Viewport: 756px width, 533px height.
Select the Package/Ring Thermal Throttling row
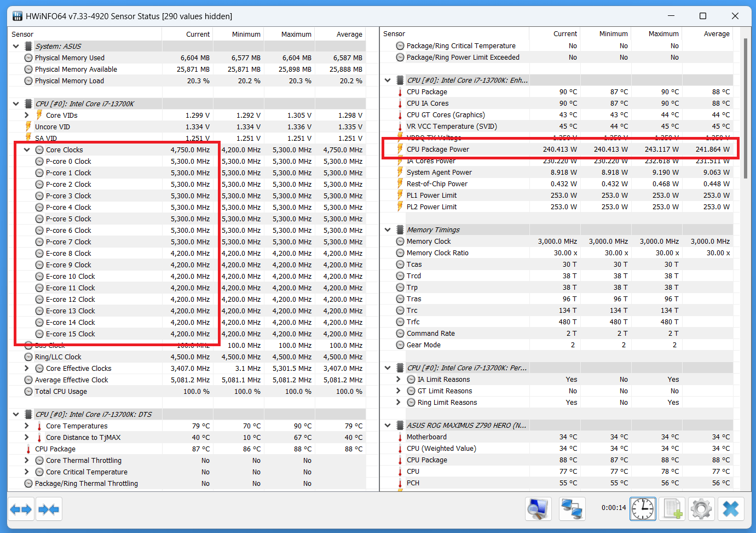pyautogui.click(x=187, y=484)
